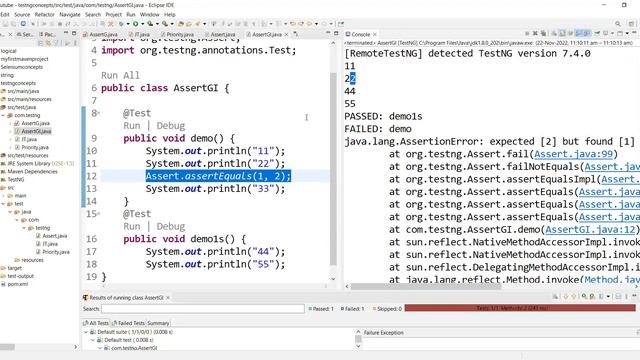This screenshot has height=360, width=640.
Task: Collapse the Default test results node
Action: [x=93, y=340]
